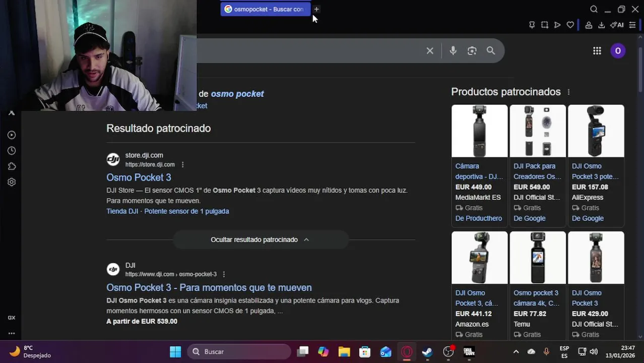Open OBS Studio from the taskbar
Image resolution: width=644 pixels, height=363 pixels.
pos(448,351)
